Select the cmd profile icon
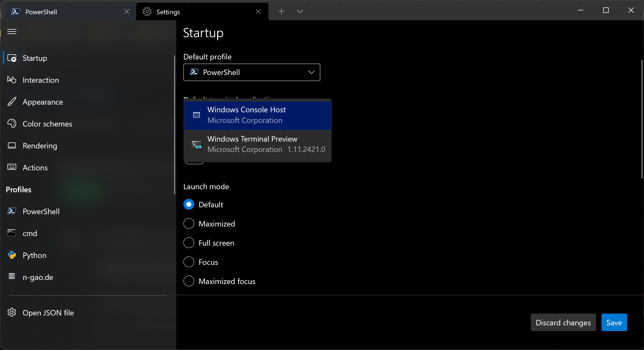The width and height of the screenshot is (644, 350). pyautogui.click(x=12, y=233)
